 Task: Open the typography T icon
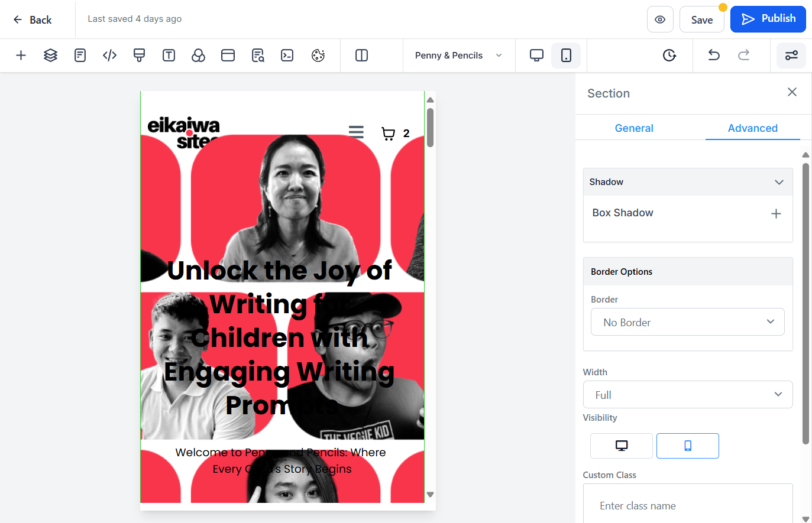(x=169, y=56)
